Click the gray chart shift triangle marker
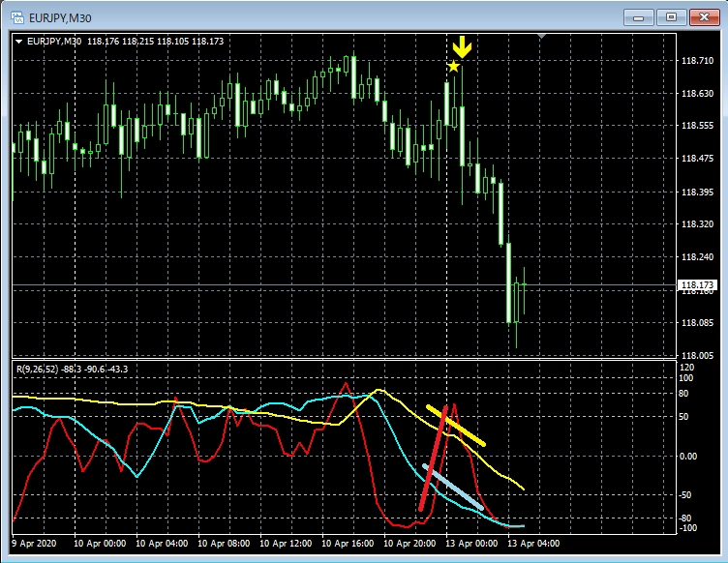 pyautogui.click(x=542, y=36)
